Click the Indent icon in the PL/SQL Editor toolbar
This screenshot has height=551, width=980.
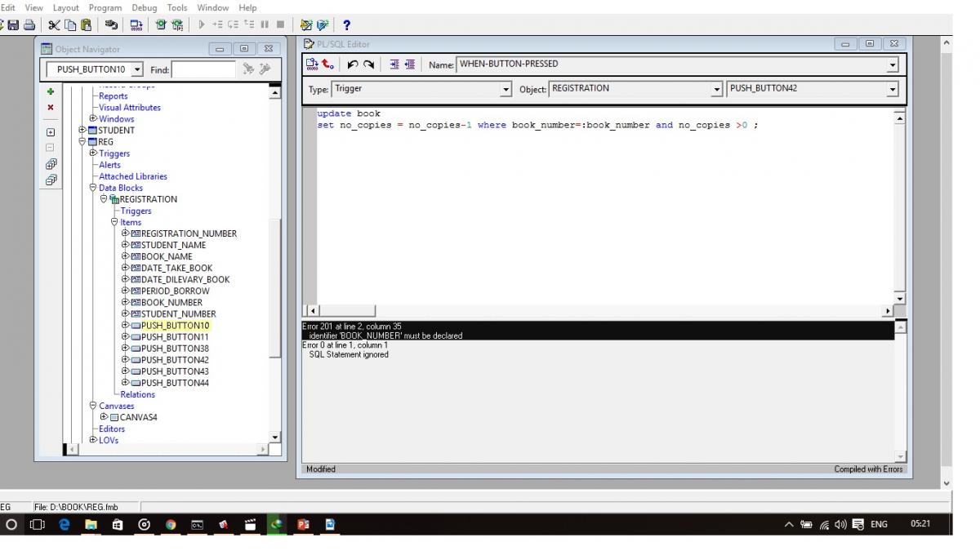394,64
